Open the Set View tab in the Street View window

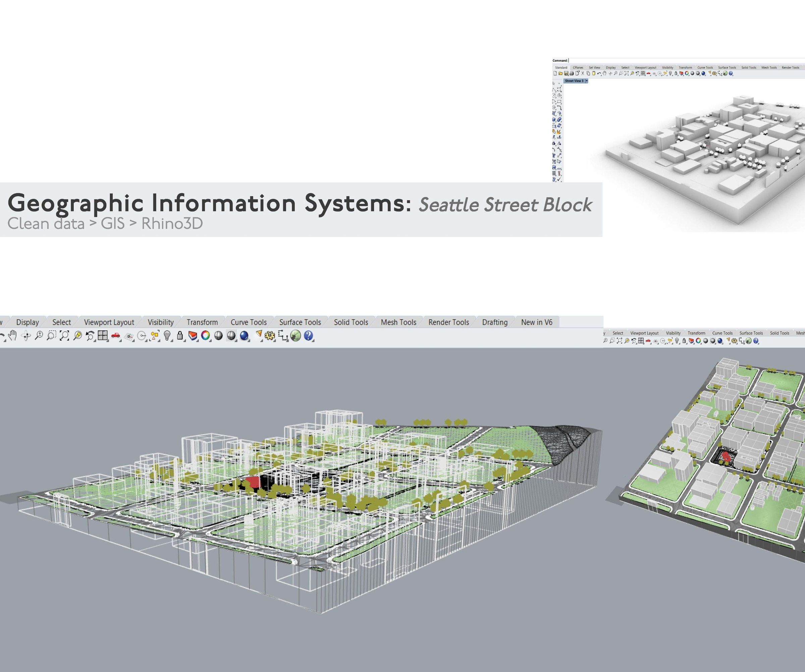click(594, 67)
